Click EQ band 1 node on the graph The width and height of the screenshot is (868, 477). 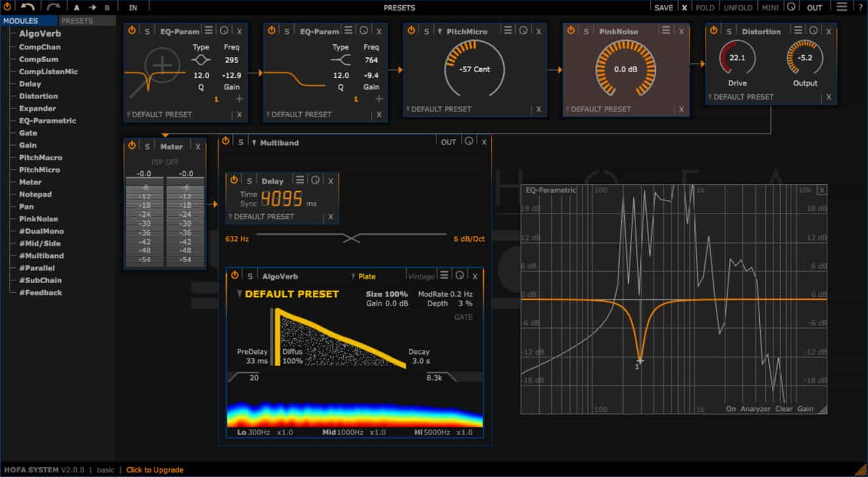point(640,360)
